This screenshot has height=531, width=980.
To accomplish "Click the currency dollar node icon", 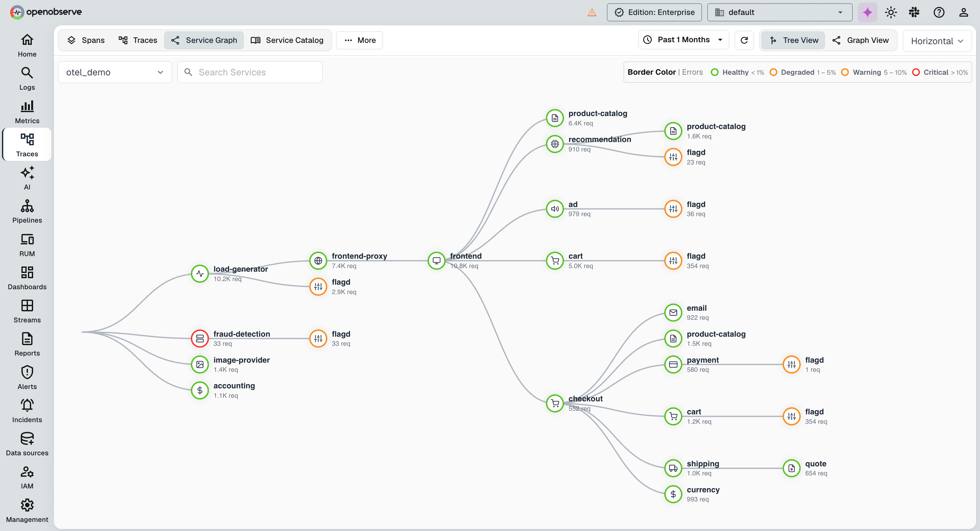I will click(673, 494).
